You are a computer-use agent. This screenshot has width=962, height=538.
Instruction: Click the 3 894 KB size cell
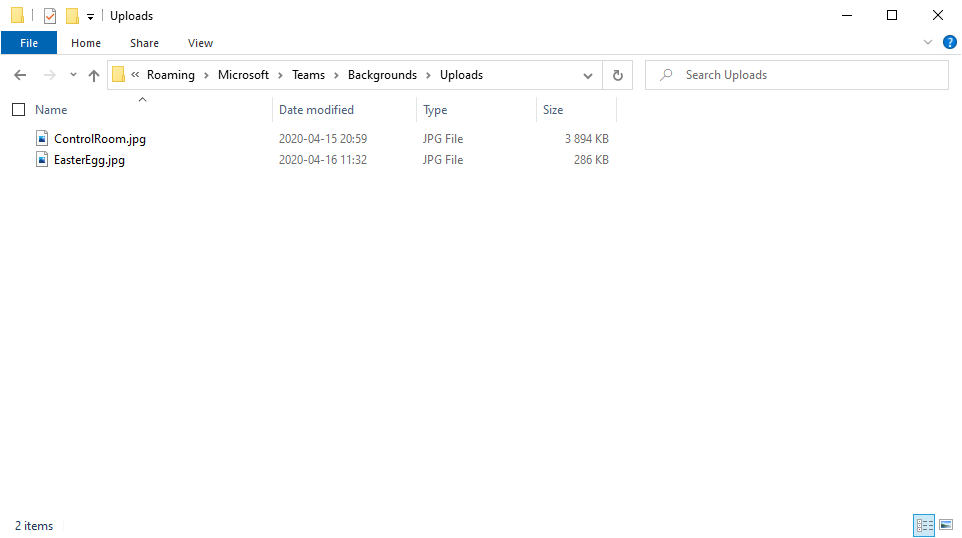click(x=587, y=139)
